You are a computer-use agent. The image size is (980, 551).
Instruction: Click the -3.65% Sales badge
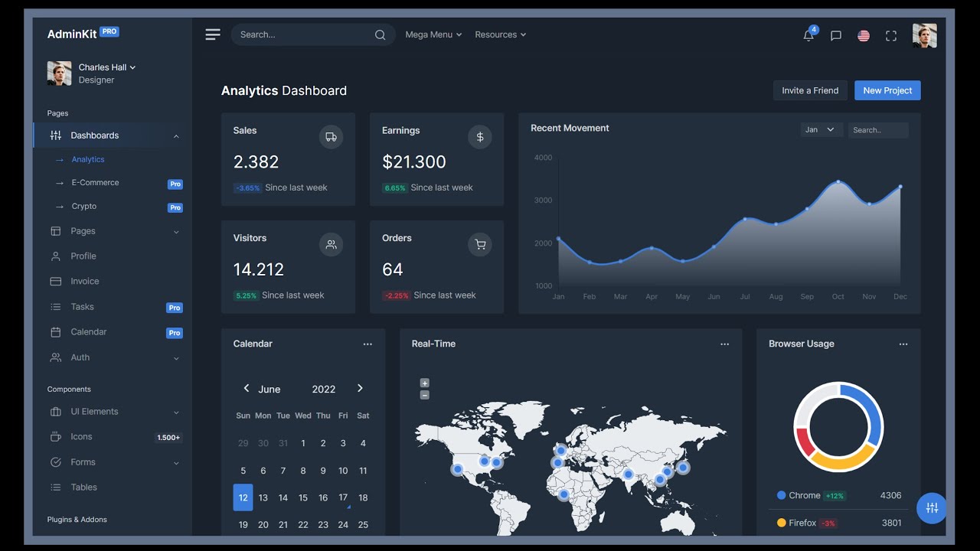248,187
